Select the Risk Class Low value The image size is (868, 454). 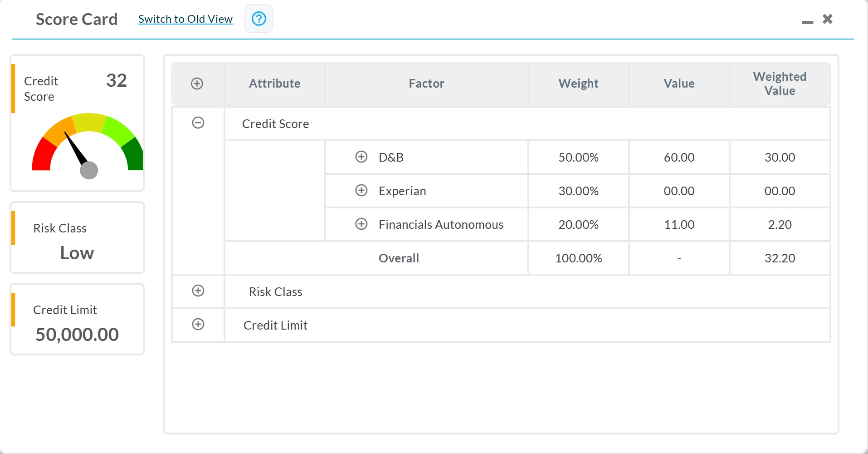tap(77, 253)
